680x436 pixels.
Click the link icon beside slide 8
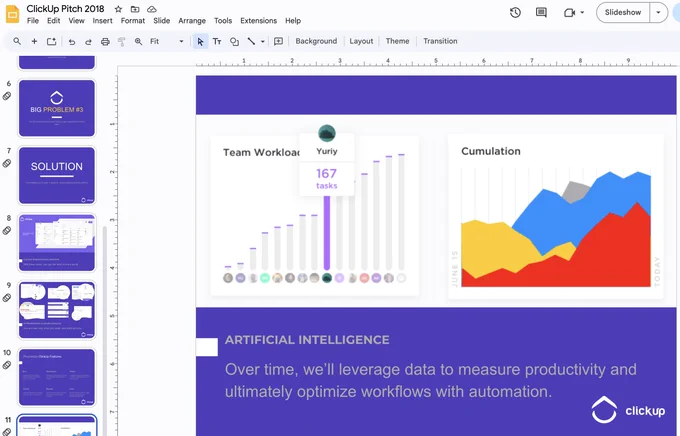click(x=7, y=231)
